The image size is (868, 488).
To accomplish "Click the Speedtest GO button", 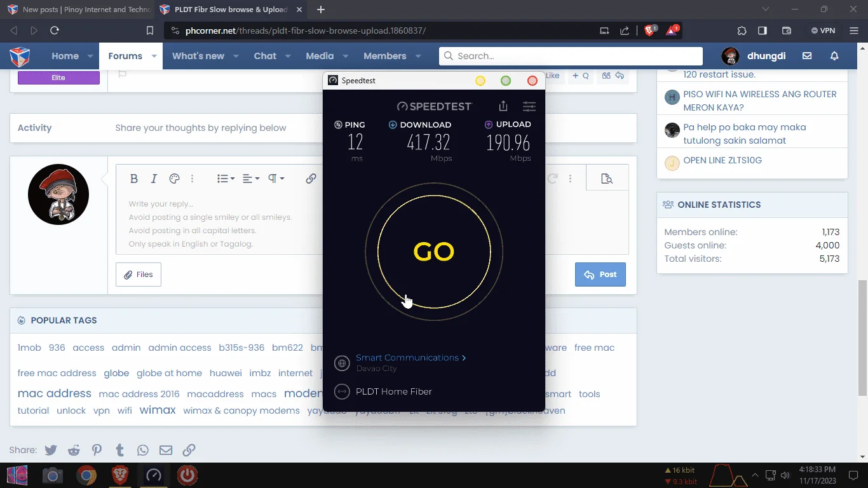I will point(434,252).
